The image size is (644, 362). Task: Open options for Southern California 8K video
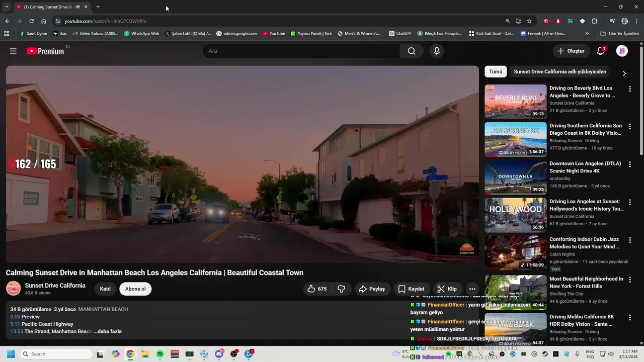(629, 127)
